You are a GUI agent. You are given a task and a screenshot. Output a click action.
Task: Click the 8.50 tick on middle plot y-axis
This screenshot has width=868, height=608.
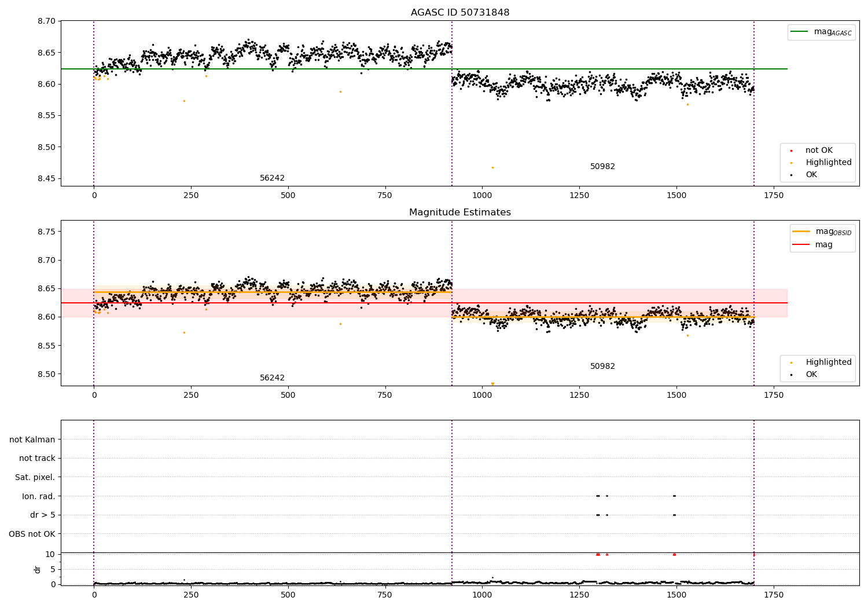(46, 375)
